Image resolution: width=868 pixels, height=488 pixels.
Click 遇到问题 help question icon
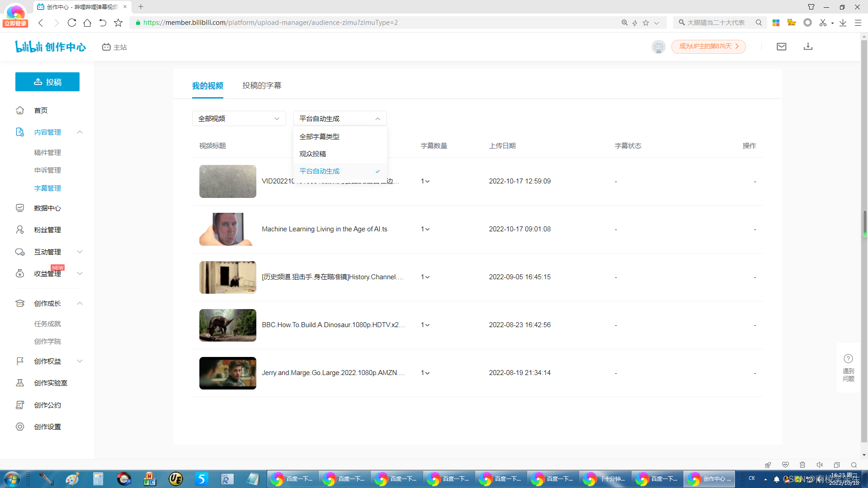point(848,359)
